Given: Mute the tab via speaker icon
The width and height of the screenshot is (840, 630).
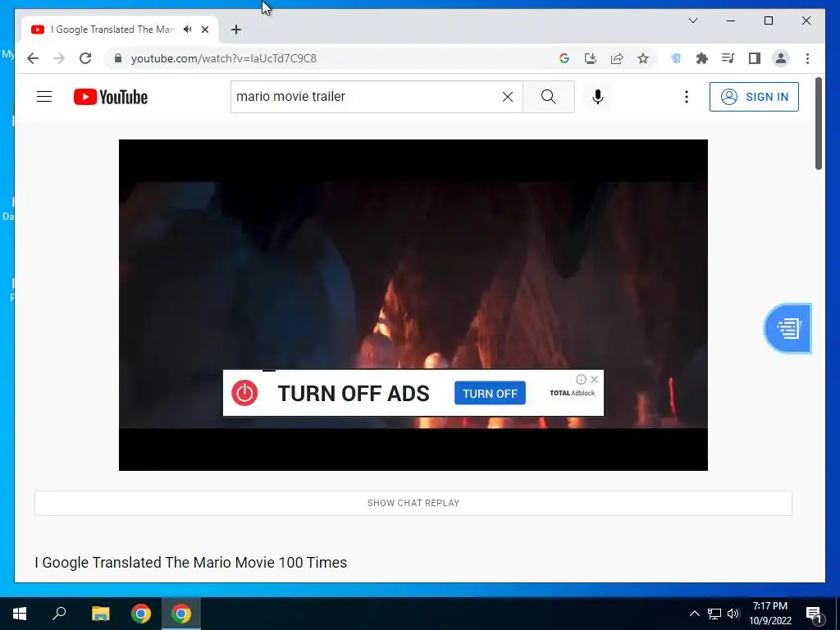Looking at the screenshot, I should (x=187, y=30).
